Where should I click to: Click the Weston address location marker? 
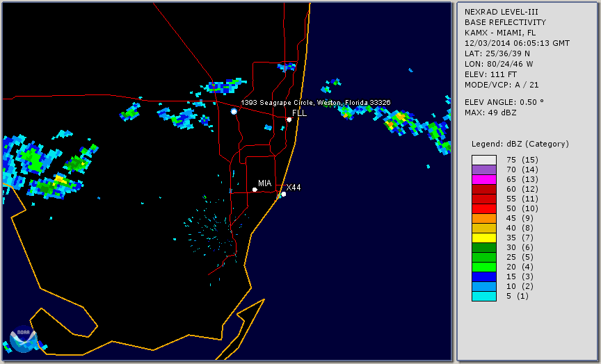234,111
